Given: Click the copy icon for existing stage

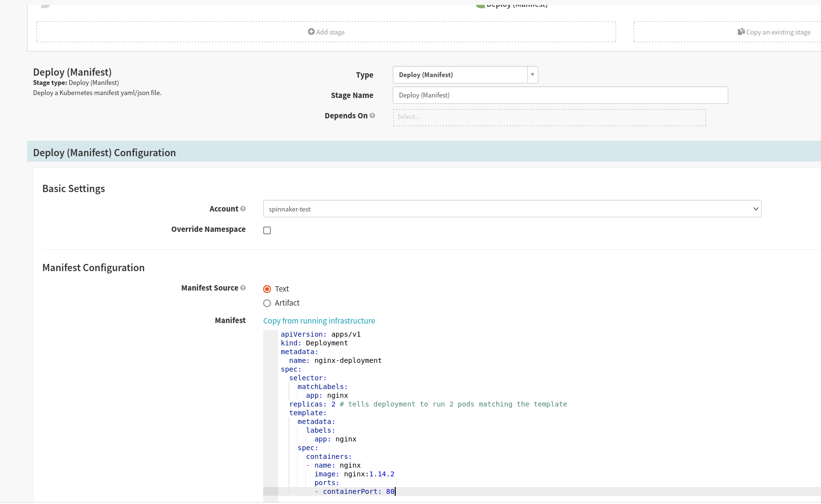Looking at the screenshot, I should click(x=741, y=32).
